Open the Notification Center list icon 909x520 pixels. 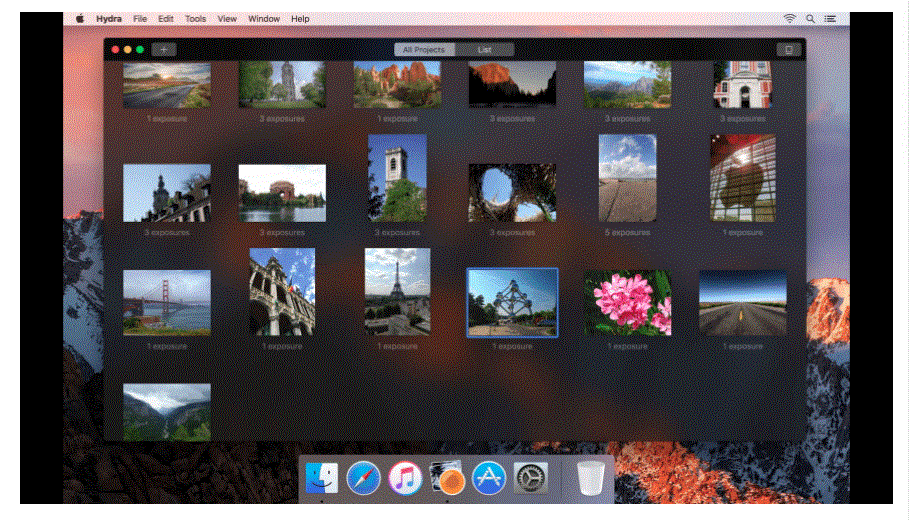[830, 19]
